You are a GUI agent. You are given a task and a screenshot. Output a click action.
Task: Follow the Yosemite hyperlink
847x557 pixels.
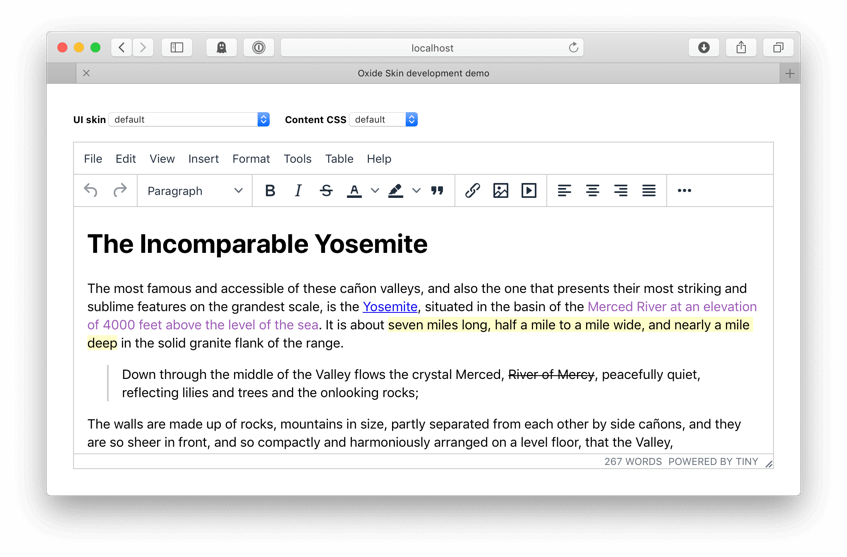(x=390, y=307)
